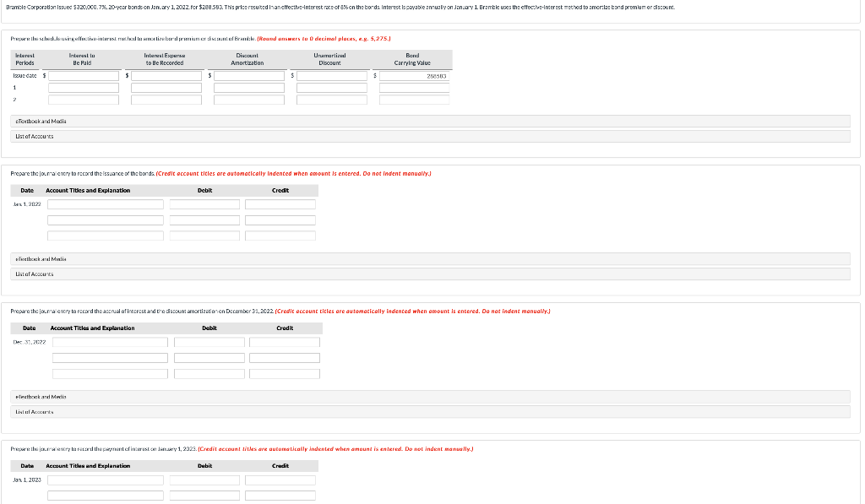Image resolution: width=865 pixels, height=504 pixels.
Task: Expand eTextbook and Media below Dec. 31 entry
Action: coord(430,397)
